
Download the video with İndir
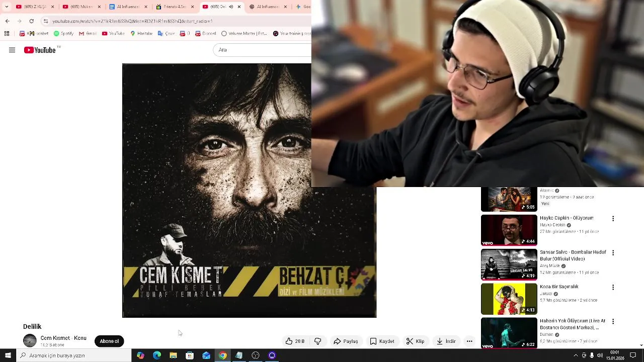(x=446, y=341)
